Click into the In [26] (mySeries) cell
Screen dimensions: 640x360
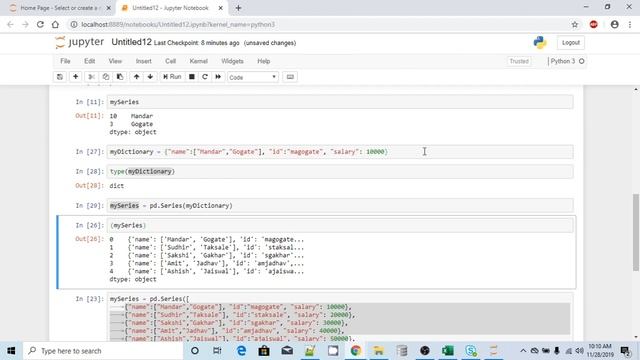(x=340, y=225)
